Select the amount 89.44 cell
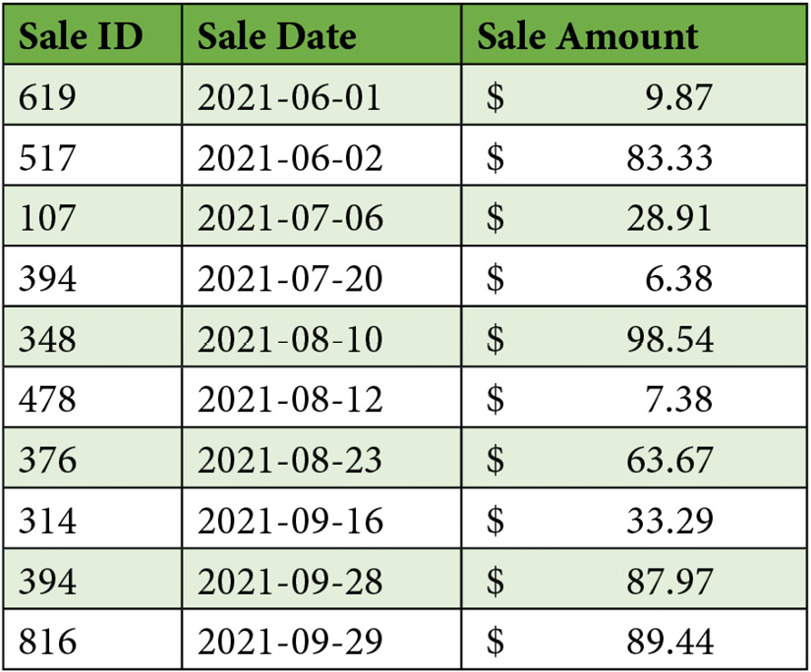Screen dimensions: 811x672 (669, 643)
